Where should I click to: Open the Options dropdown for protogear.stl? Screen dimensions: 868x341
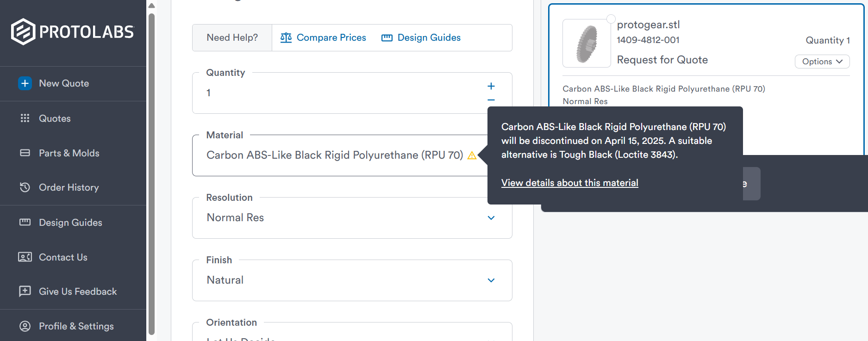[x=822, y=62]
